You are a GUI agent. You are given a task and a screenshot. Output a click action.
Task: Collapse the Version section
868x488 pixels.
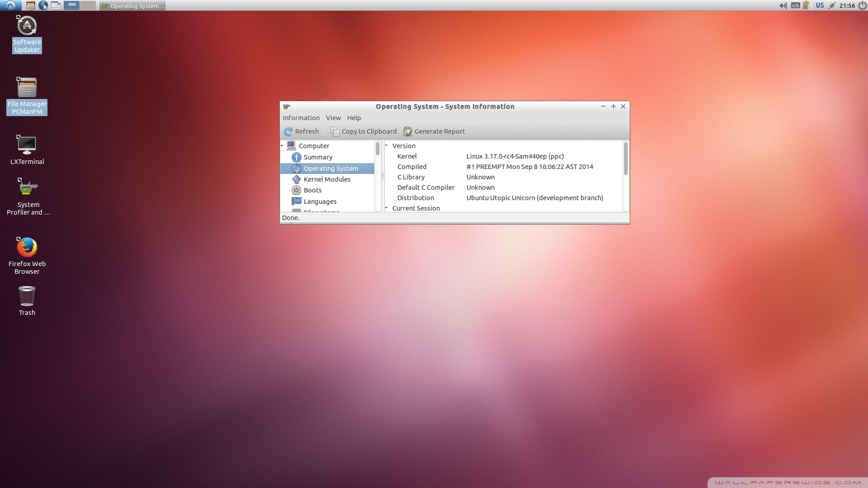click(387, 145)
